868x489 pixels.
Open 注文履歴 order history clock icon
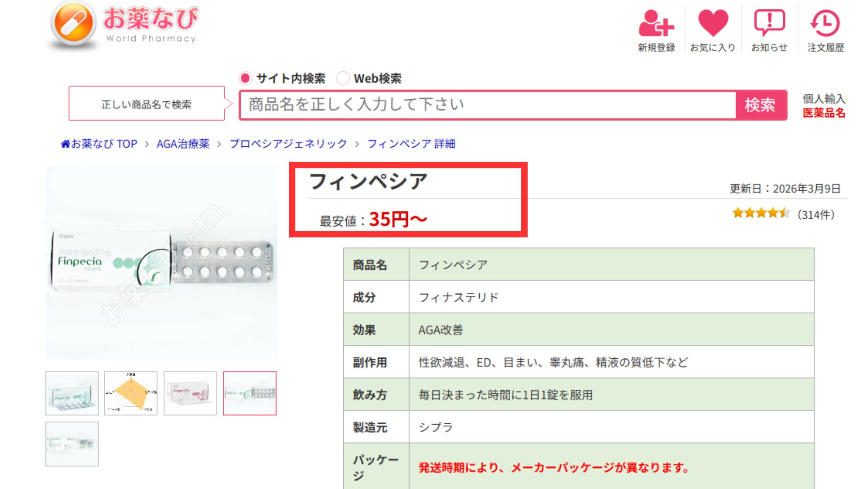825,23
